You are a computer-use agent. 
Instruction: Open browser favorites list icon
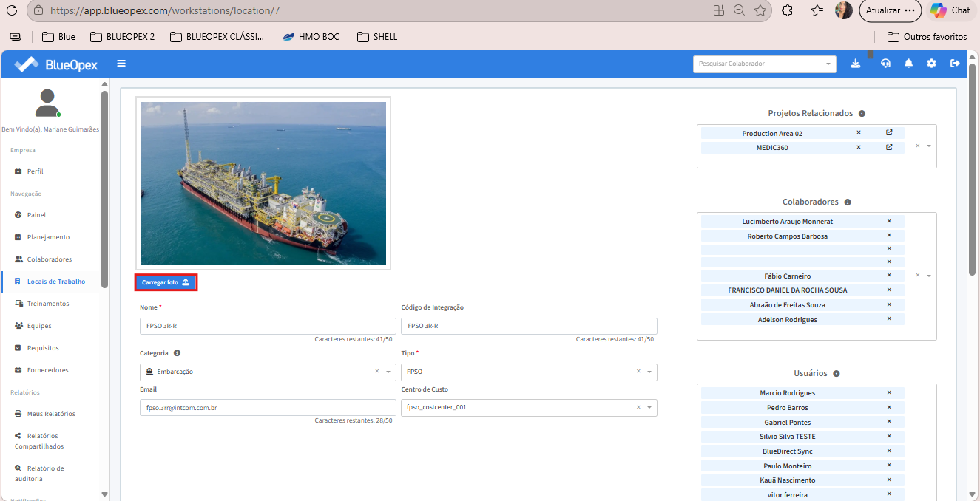(x=817, y=10)
